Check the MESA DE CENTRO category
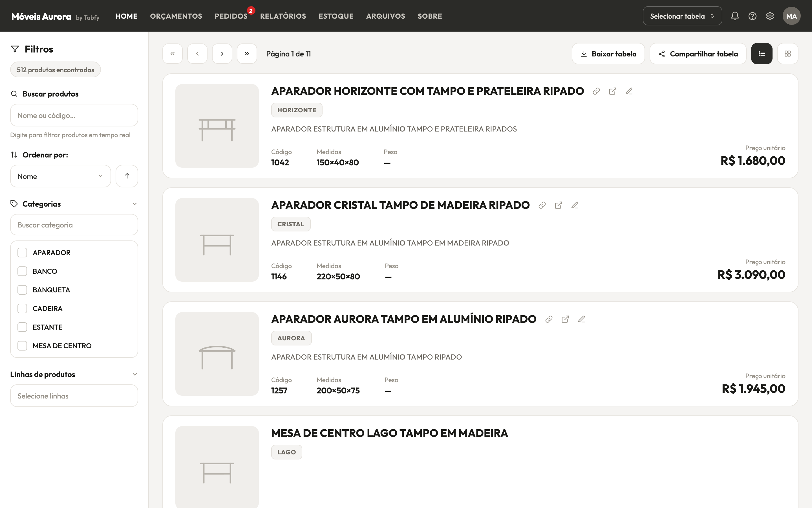812x508 pixels. tap(22, 346)
